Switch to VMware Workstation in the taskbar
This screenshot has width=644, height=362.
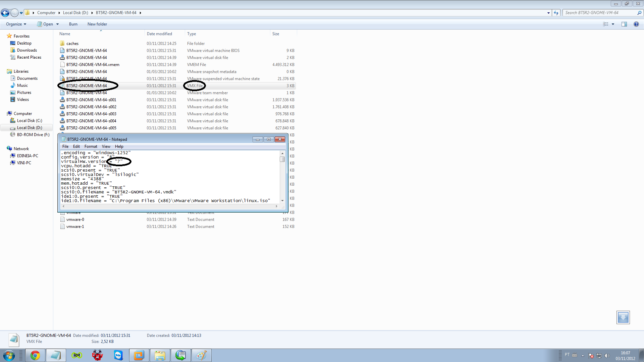click(139, 355)
